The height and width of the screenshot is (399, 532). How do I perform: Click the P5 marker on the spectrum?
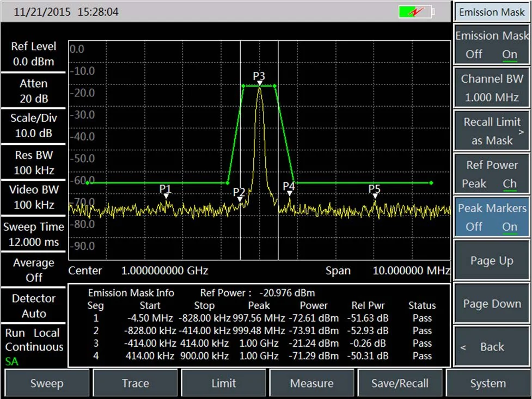pos(375,195)
